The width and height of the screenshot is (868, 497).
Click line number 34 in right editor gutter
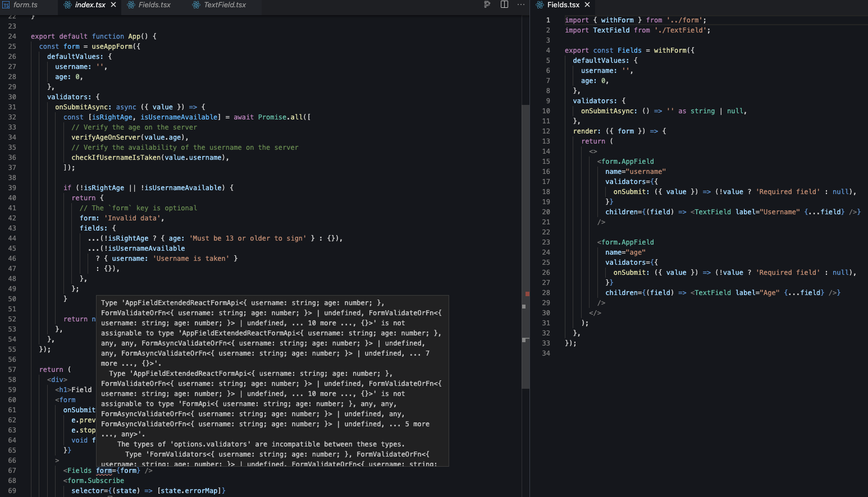click(x=546, y=353)
